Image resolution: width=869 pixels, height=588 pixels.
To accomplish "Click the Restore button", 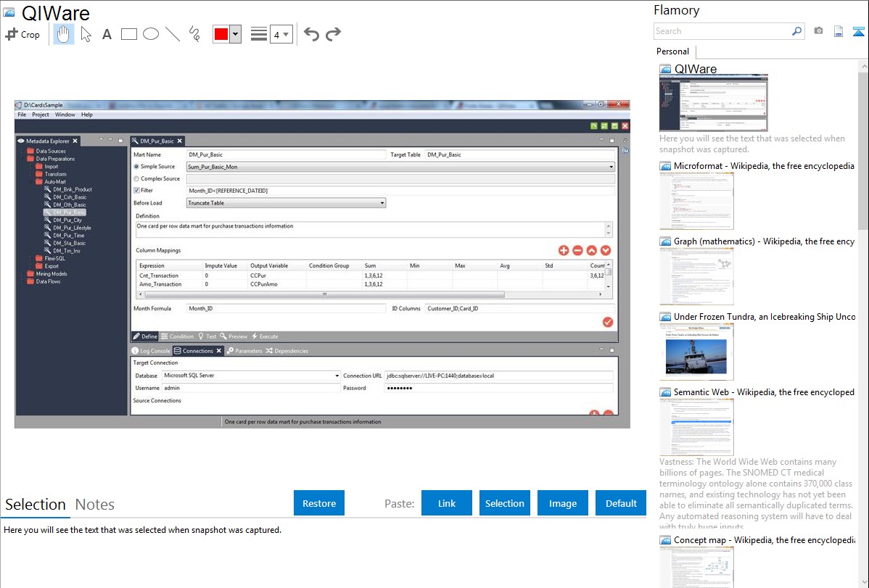I will click(x=319, y=503).
